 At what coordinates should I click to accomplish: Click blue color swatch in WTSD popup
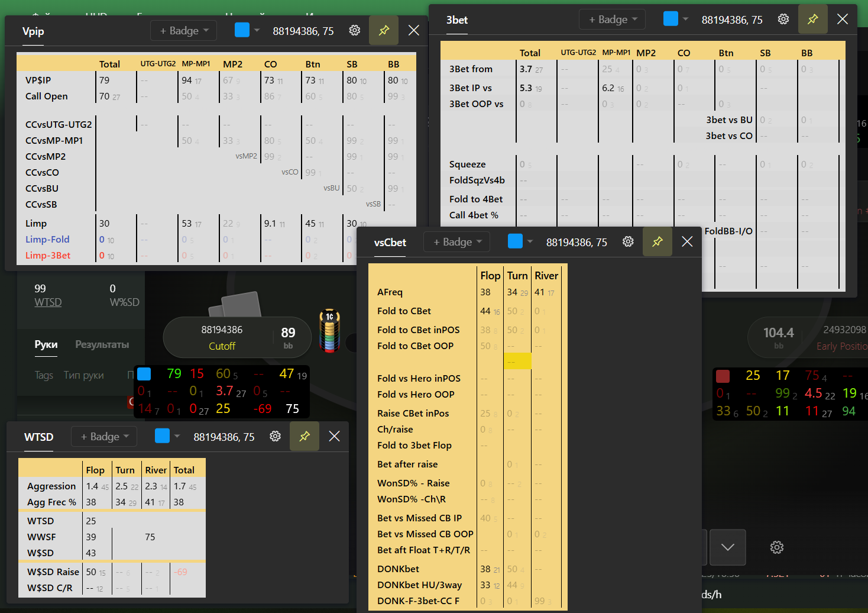click(162, 435)
